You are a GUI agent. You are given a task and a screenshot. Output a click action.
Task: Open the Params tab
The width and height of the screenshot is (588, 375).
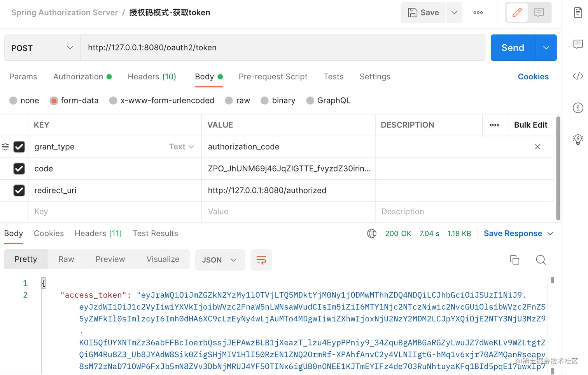[x=23, y=77]
